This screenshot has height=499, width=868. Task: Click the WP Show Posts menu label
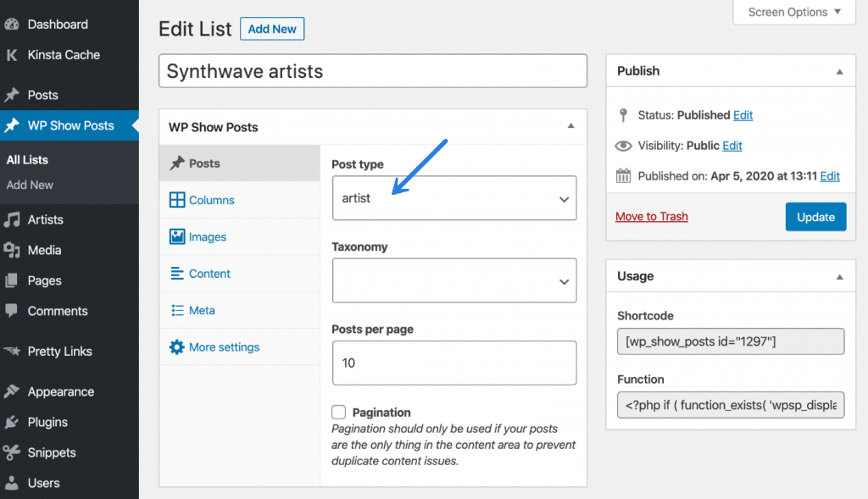click(71, 125)
